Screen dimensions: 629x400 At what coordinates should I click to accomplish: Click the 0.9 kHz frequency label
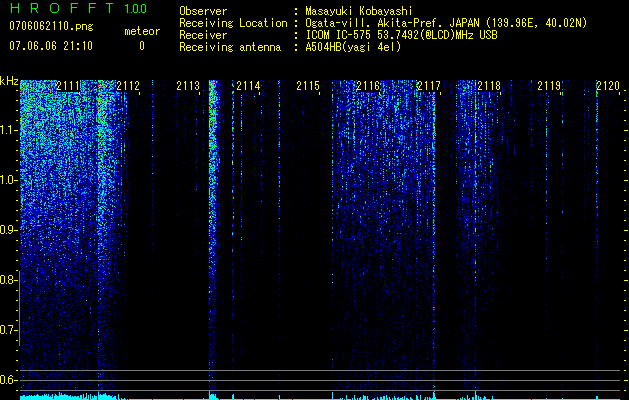tap(7, 230)
